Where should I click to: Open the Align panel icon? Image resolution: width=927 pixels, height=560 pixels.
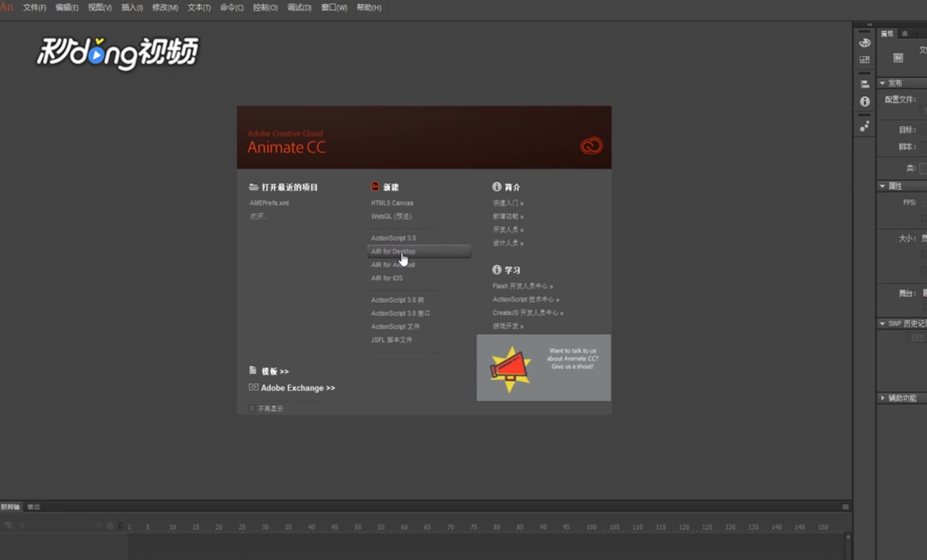click(864, 84)
